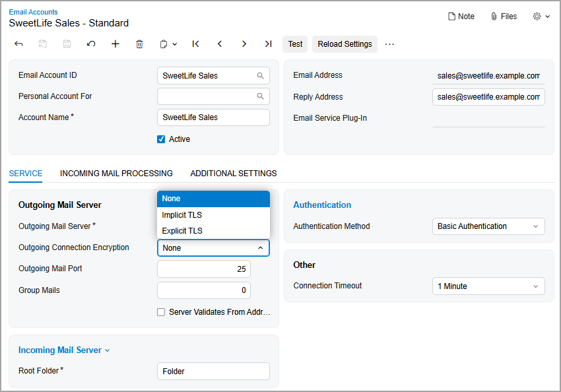
Task: Choose Explicit TLS encryption option
Action: [182, 231]
